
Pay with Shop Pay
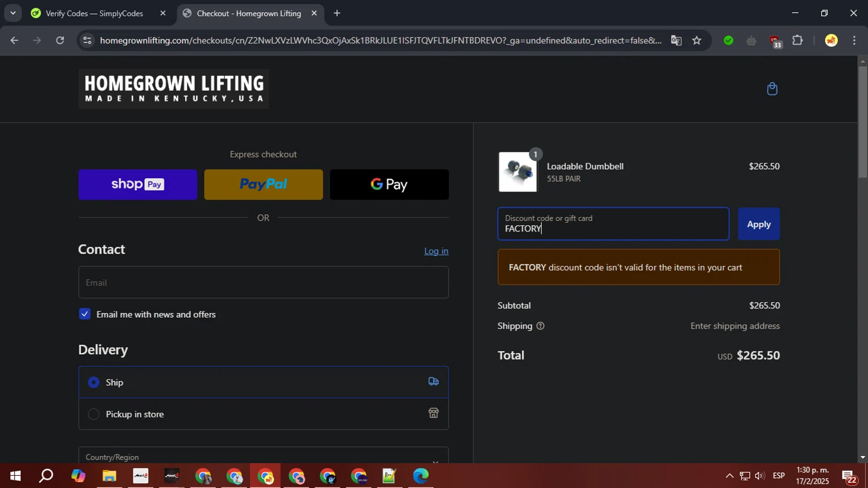138,184
